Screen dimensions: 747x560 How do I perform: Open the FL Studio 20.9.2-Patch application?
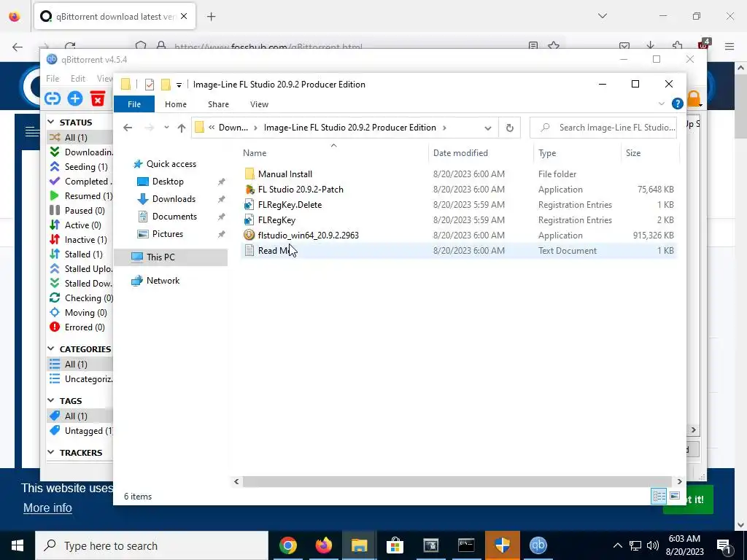click(300, 190)
